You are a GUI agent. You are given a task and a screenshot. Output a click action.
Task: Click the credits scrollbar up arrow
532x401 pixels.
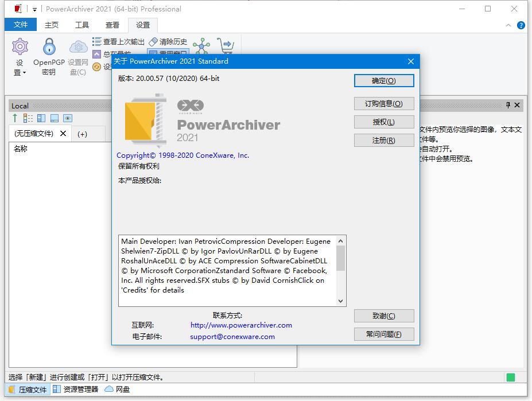click(341, 241)
